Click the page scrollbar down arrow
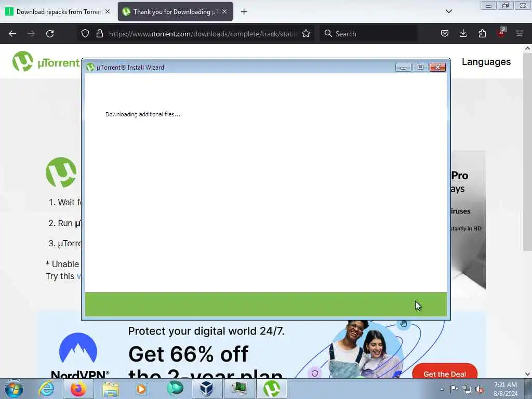 (x=527, y=374)
